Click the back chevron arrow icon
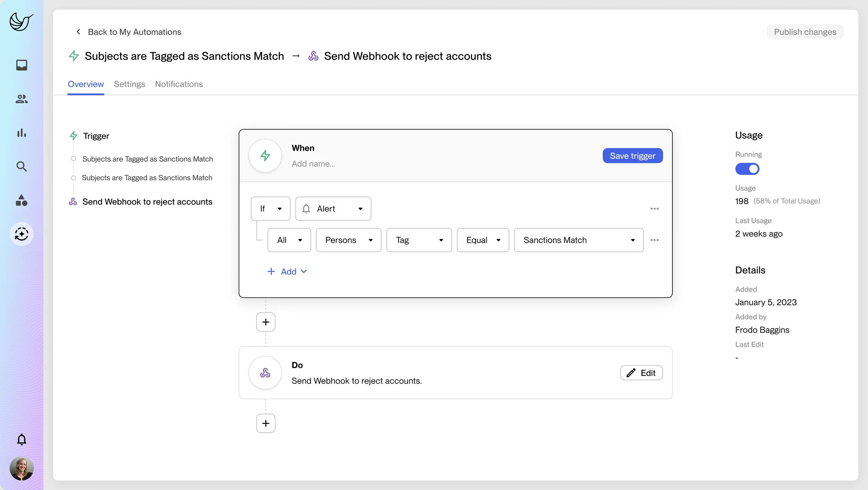The height and width of the screenshot is (490, 868). point(78,32)
